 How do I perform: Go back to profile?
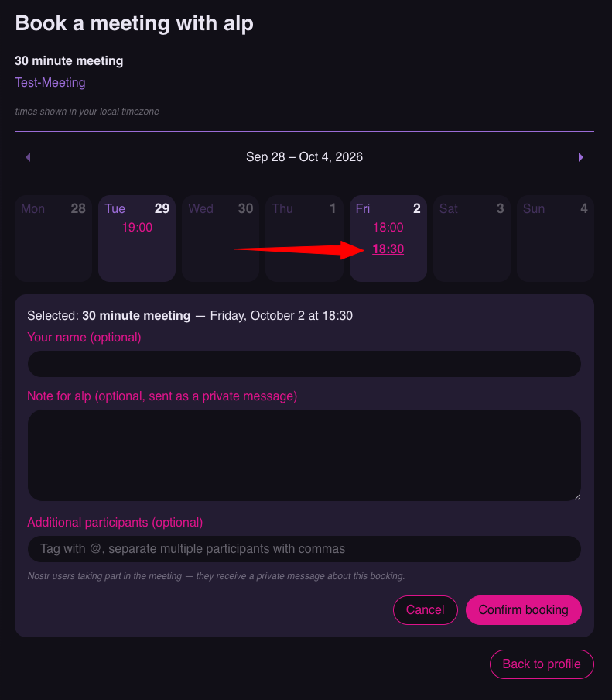tap(542, 664)
